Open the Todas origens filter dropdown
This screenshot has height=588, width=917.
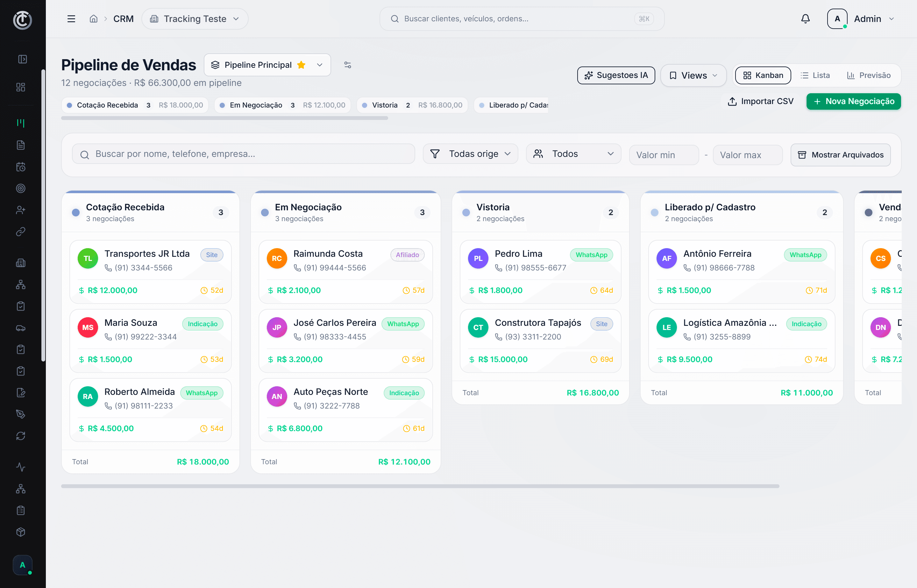[470, 154]
